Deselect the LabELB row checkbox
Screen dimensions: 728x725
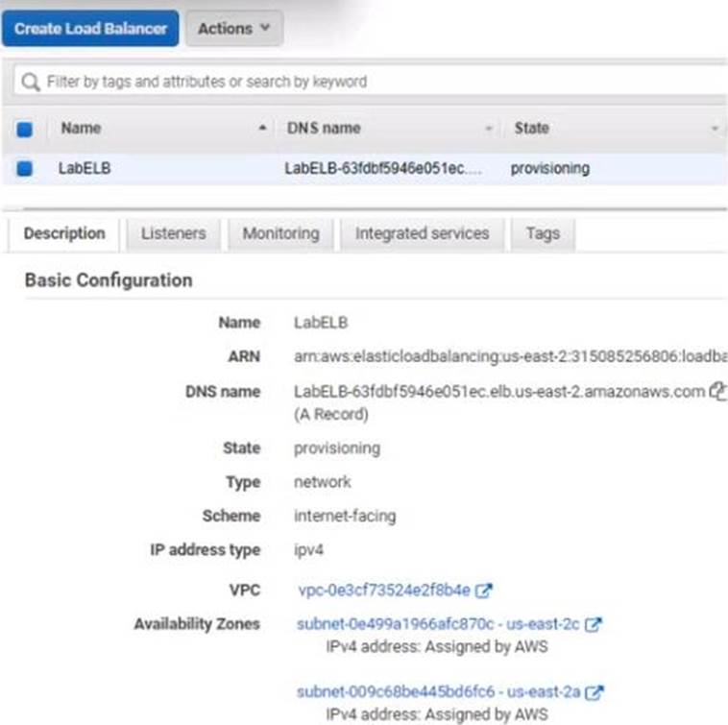[x=25, y=168]
